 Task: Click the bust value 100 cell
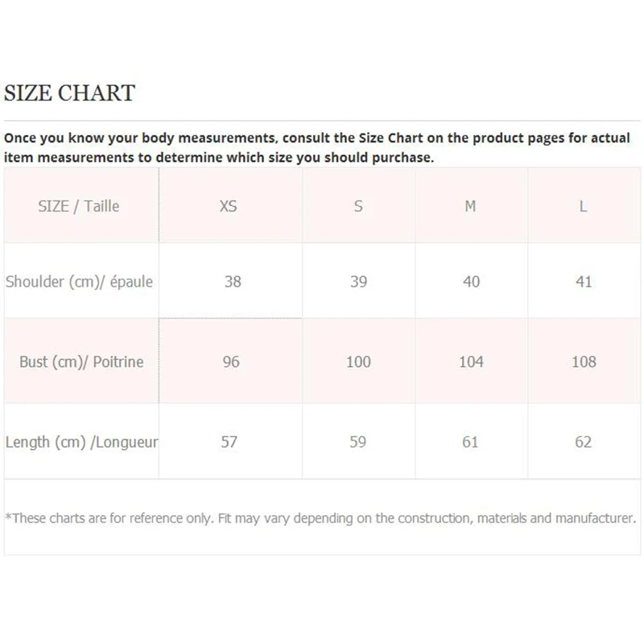click(358, 361)
